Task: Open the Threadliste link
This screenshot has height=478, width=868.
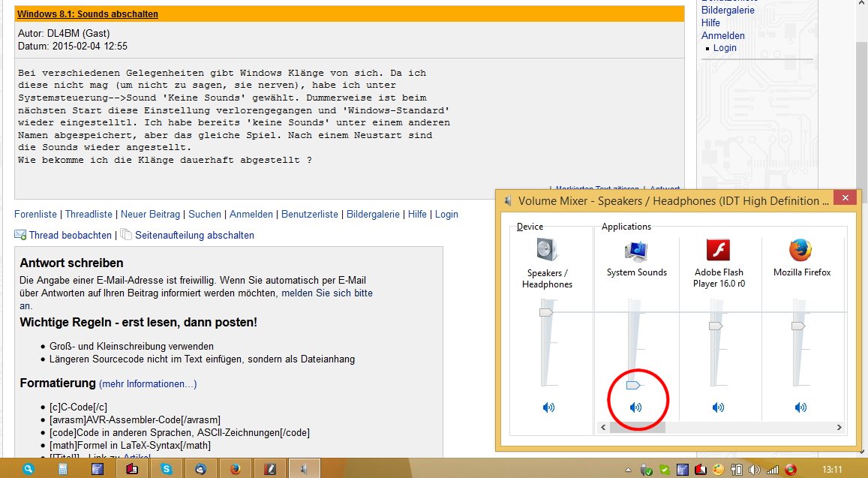Action: point(89,215)
